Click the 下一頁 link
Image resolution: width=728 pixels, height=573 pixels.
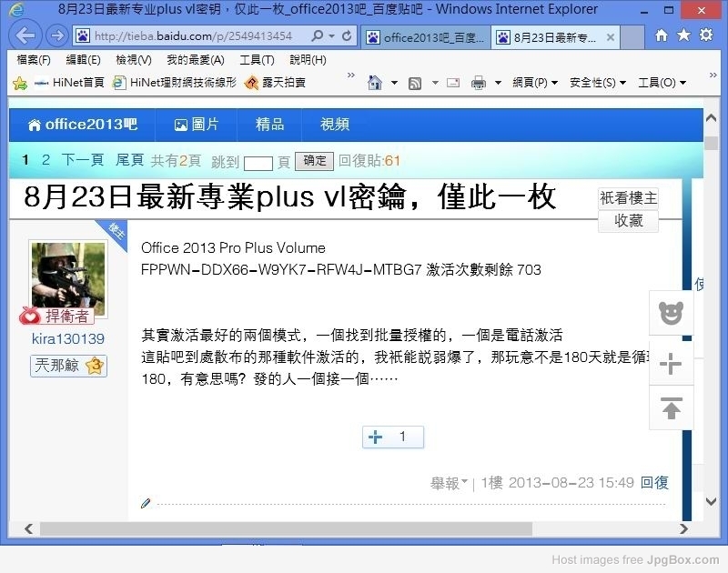tap(83, 160)
